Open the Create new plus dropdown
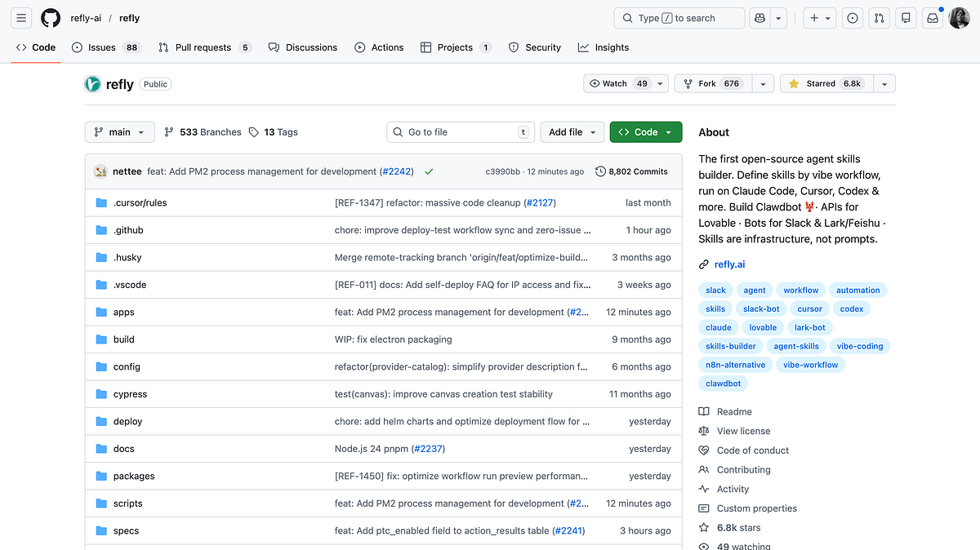Image resolution: width=980 pixels, height=550 pixels. (x=820, y=18)
